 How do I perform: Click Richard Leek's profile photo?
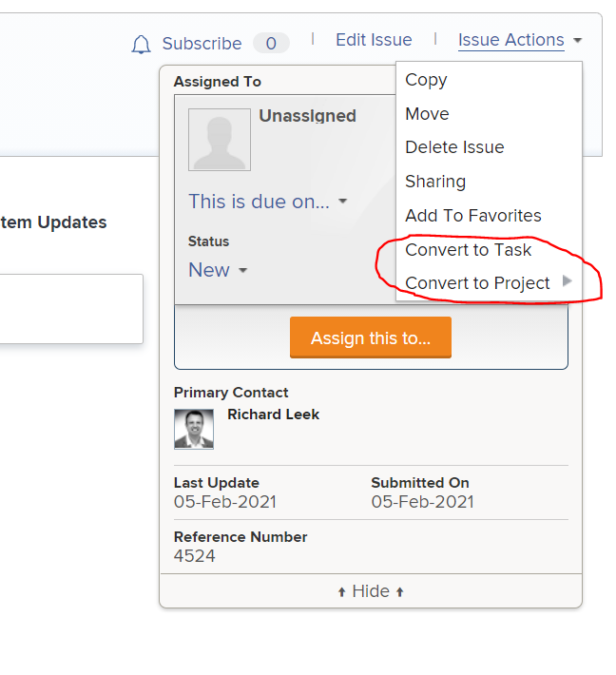[x=194, y=429]
